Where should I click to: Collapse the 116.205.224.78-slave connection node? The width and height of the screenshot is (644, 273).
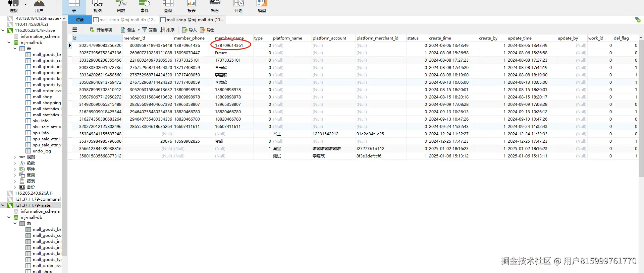(x=3, y=30)
